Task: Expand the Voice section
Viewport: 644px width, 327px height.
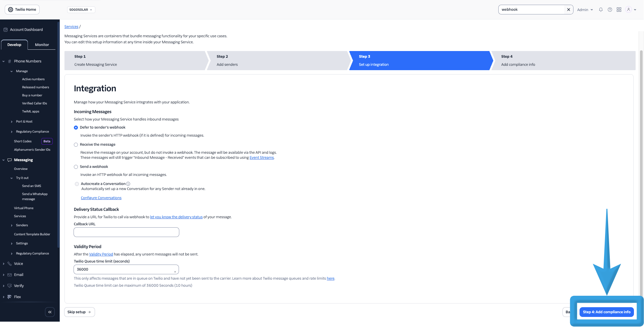Action: [x=3, y=264]
